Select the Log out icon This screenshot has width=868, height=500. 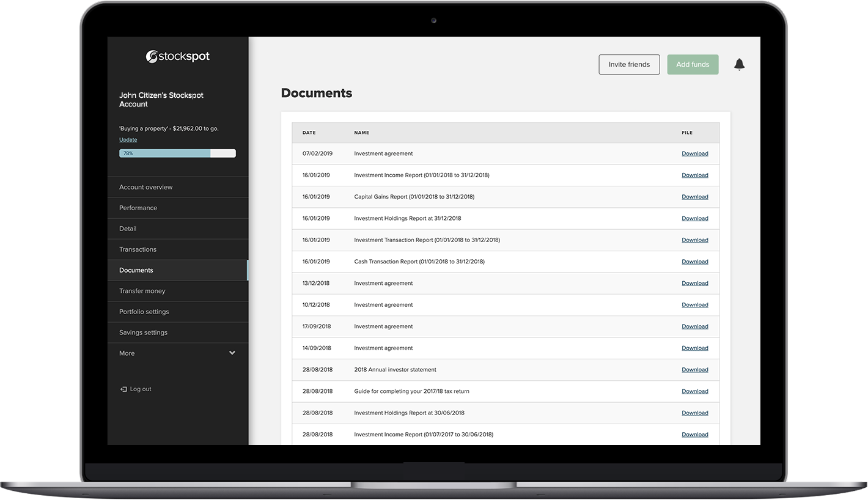123,389
